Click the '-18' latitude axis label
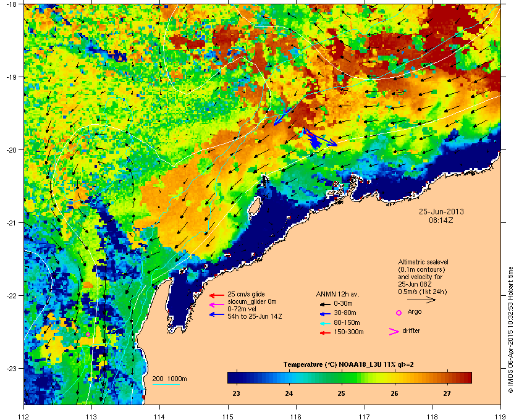 pos(12,4)
